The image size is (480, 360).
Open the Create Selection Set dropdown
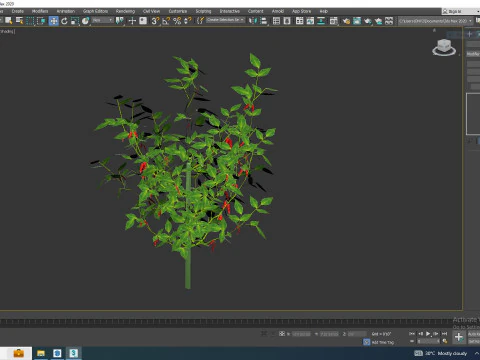click(225, 20)
